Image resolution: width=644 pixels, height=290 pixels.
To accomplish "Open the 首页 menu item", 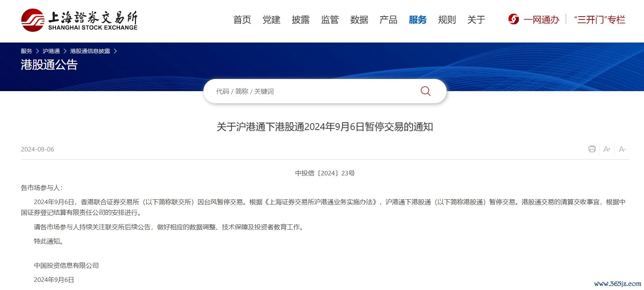I will click(242, 20).
